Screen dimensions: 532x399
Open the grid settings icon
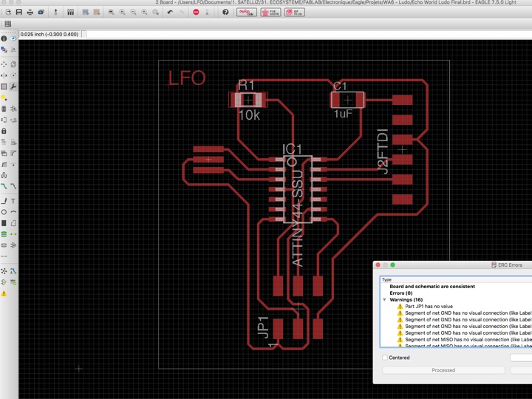pyautogui.click(x=7, y=24)
